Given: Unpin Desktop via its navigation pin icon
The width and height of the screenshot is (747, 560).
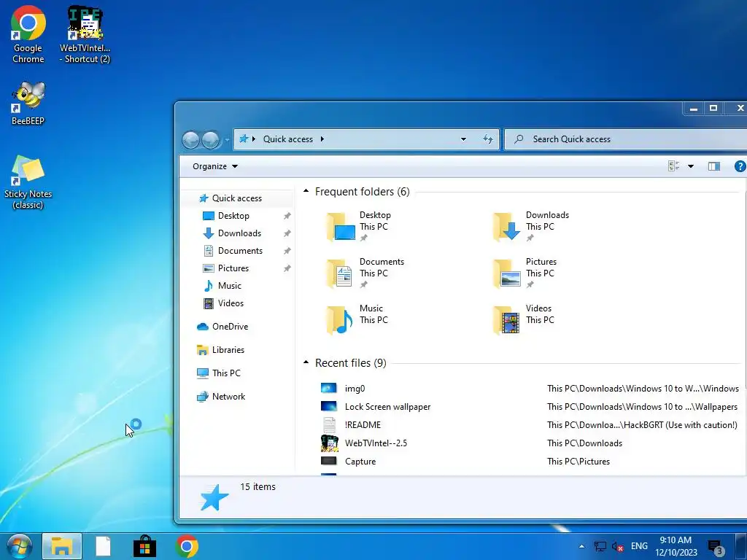Looking at the screenshot, I should (287, 216).
